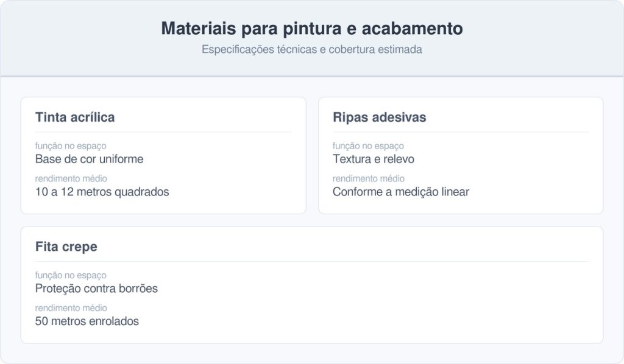Click the "Proteção contra borrões" text
The width and height of the screenshot is (624, 364).
(96, 289)
